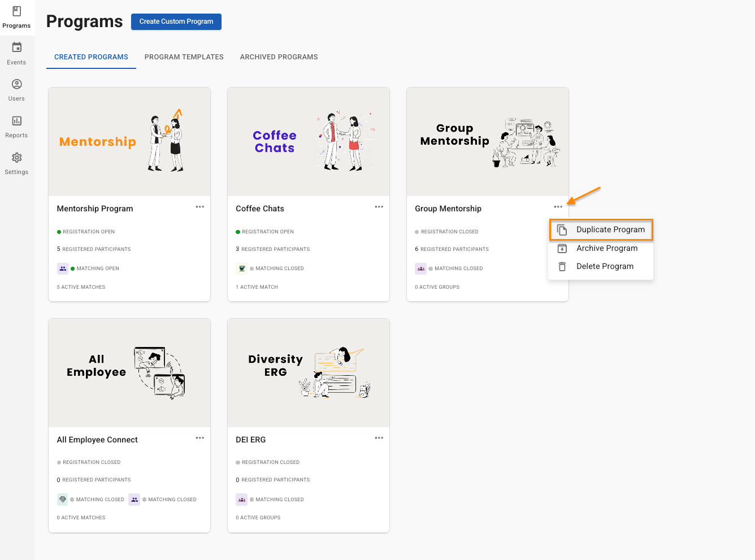
Task: Open the Diversity ERG card thumbnail
Action: [x=309, y=373]
